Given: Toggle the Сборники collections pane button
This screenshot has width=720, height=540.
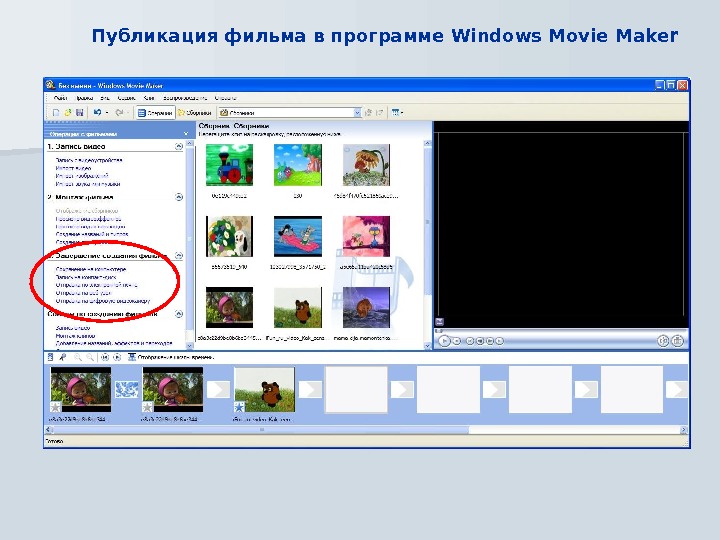Looking at the screenshot, I should (x=195, y=112).
